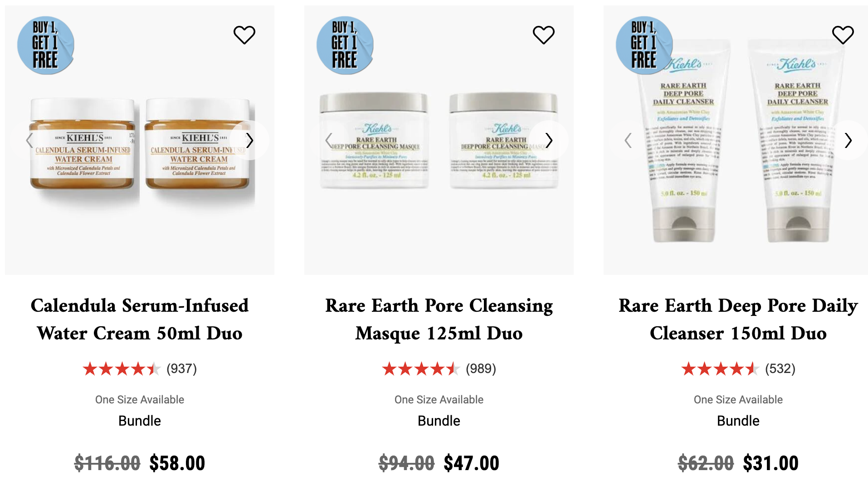This screenshot has height=481, width=868.
Task: Click Buy 1 Get 1 Free badge on Calendula
Action: 46,45
